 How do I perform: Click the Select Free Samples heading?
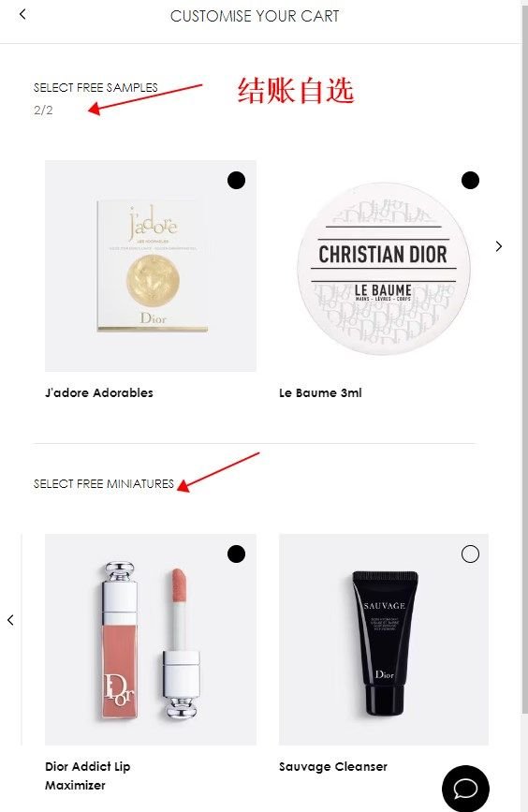[x=95, y=87]
